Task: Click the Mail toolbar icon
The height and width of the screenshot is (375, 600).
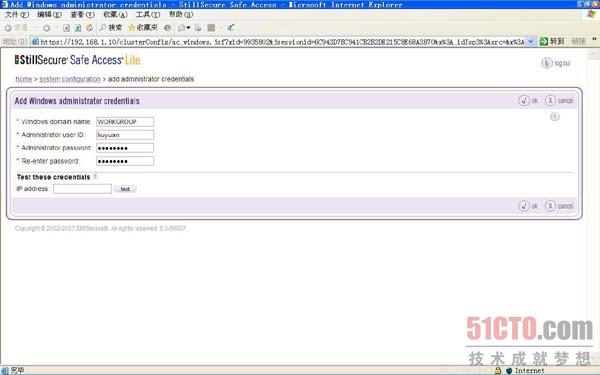Action: (x=182, y=28)
